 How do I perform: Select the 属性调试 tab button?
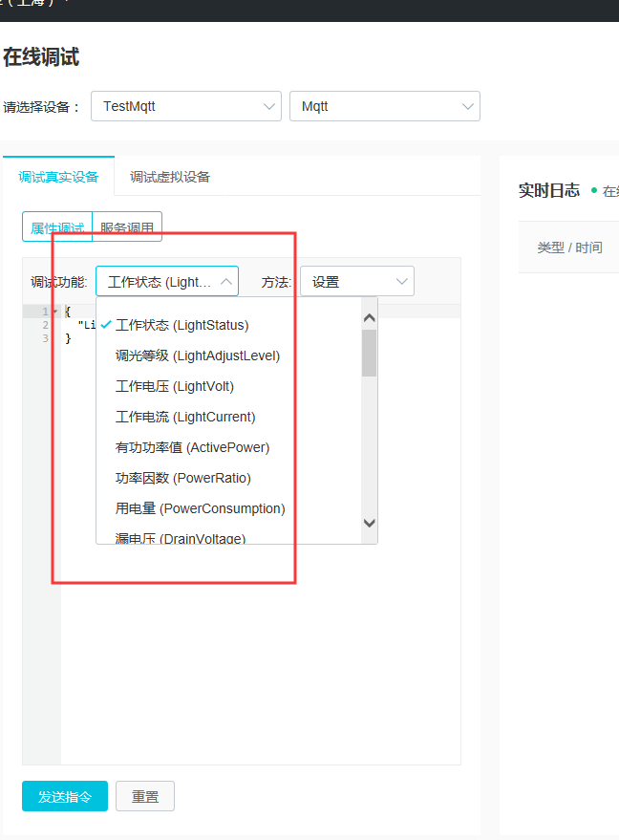pyautogui.click(x=57, y=227)
